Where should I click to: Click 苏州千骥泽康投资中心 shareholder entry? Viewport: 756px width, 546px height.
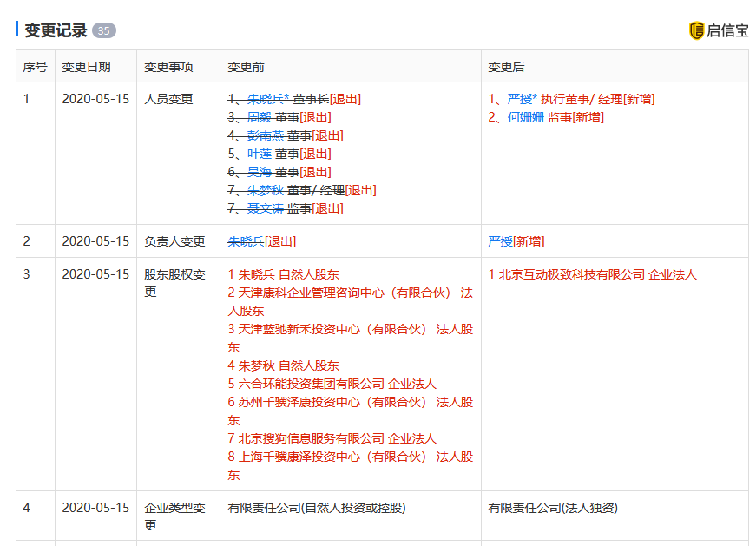tap(351, 411)
